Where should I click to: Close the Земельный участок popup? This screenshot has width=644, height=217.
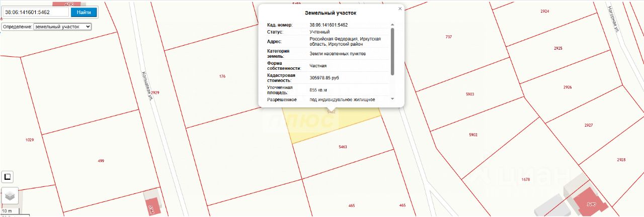pos(400,9)
